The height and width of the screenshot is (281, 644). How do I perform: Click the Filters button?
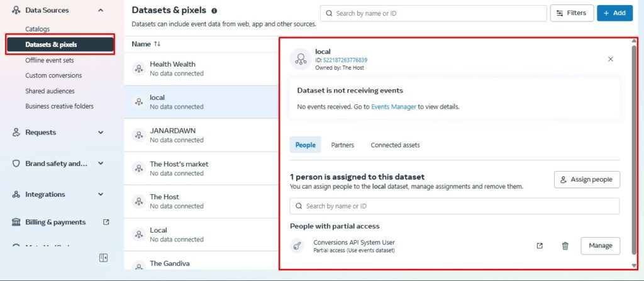click(572, 13)
